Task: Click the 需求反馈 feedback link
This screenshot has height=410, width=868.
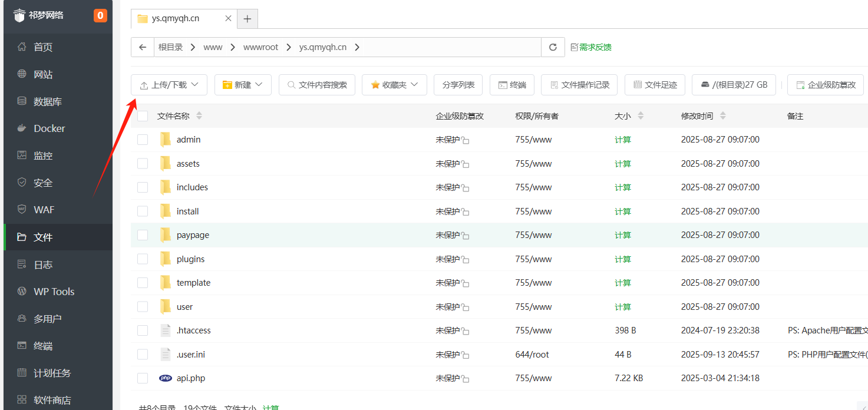Action: [591, 47]
